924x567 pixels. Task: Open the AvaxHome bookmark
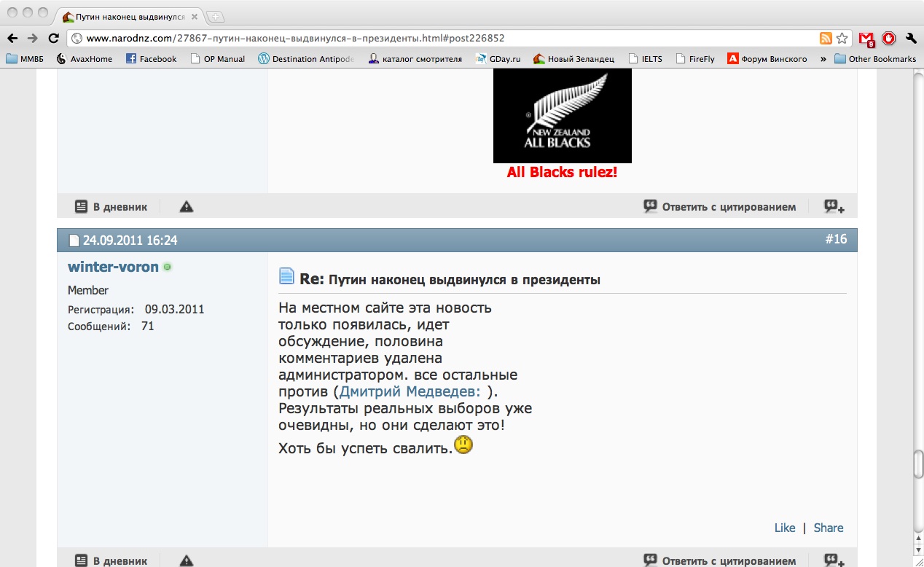(84, 59)
